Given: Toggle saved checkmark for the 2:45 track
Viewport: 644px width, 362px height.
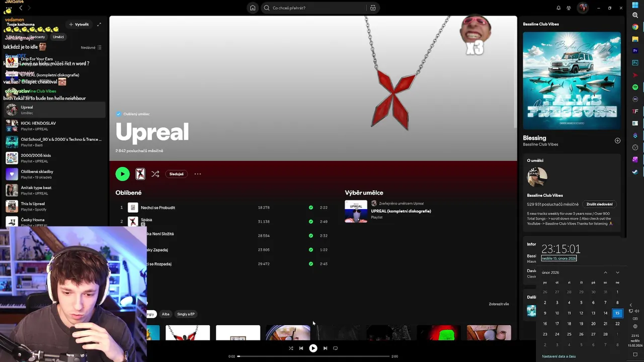Looking at the screenshot, I should tap(311, 264).
